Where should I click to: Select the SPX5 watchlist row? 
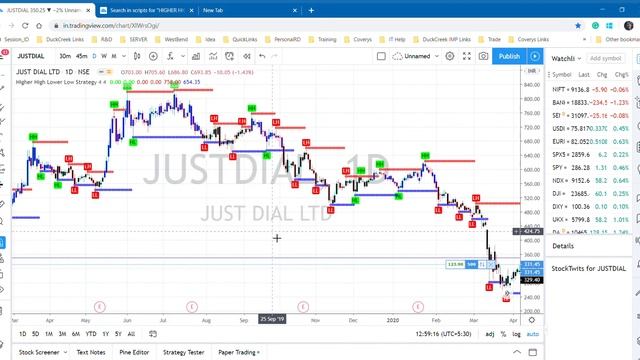[x=590, y=155]
